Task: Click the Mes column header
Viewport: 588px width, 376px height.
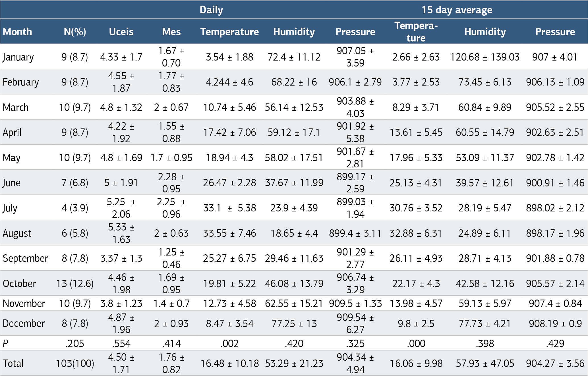Action: tap(171, 32)
